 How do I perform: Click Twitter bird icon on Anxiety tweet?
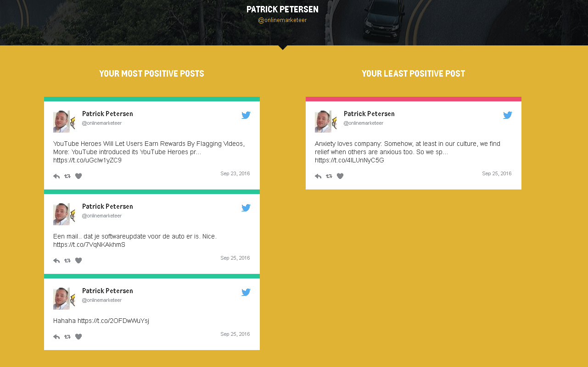[508, 115]
